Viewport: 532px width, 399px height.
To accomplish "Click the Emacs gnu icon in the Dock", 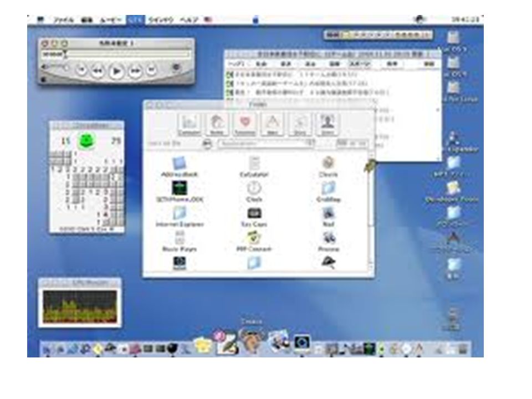I will coord(252,340).
